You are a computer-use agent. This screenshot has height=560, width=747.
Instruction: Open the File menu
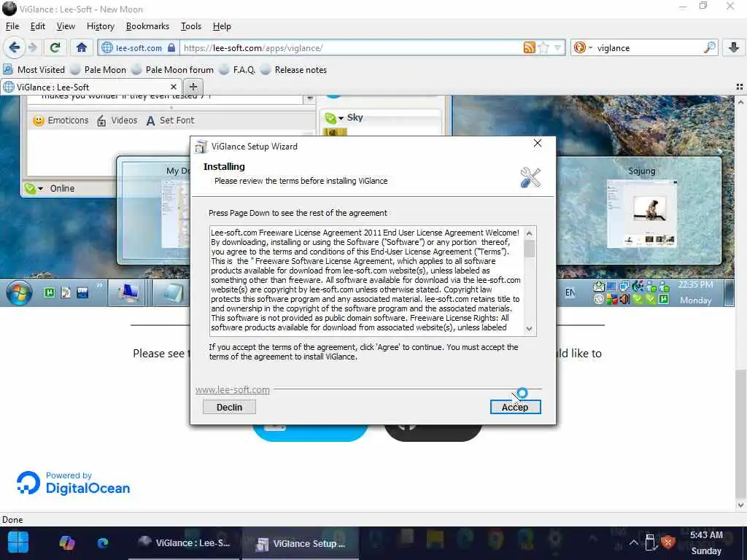[12, 26]
